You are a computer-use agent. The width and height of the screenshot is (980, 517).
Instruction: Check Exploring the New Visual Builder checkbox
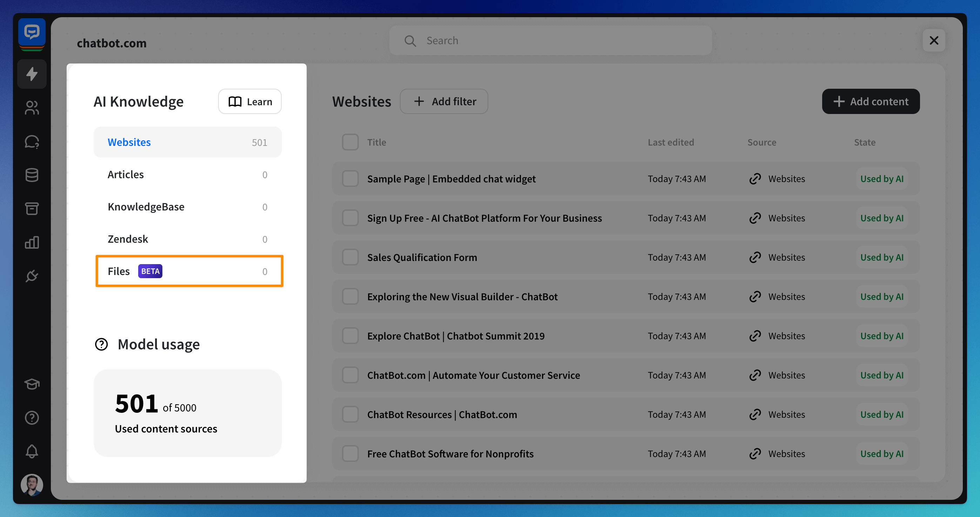(x=350, y=297)
